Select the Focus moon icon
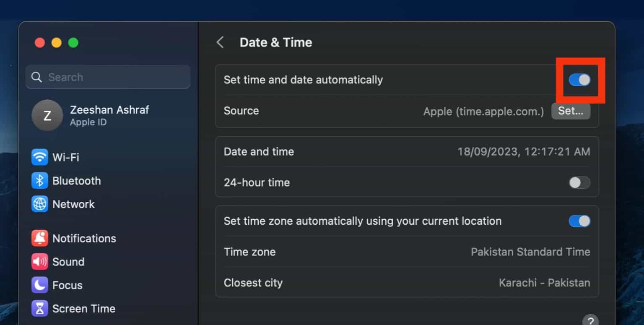The height and width of the screenshot is (325, 644). point(40,285)
